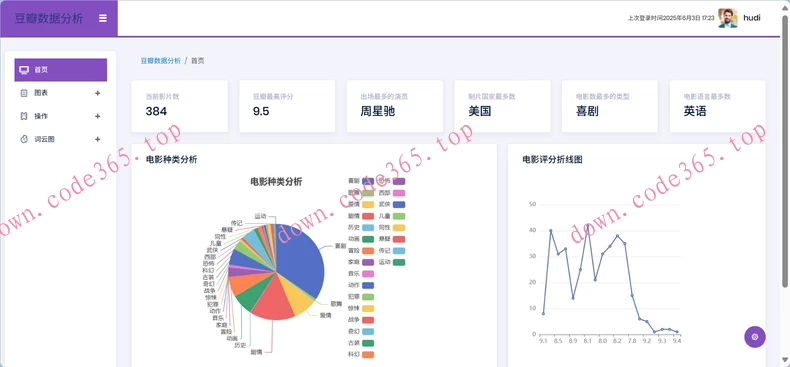Viewport: 790px width, 367px height.
Task: Click the 上次登录时间 timestamp text
Action: (671, 18)
